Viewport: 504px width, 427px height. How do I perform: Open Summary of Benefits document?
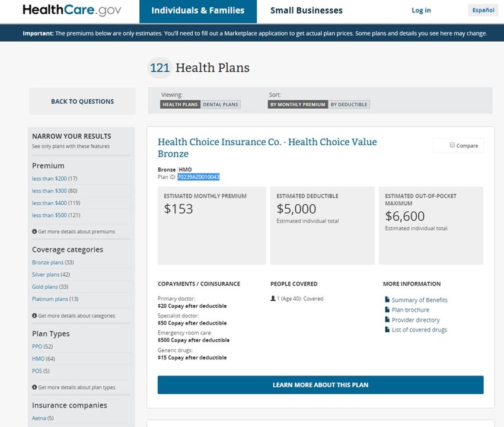coord(419,300)
